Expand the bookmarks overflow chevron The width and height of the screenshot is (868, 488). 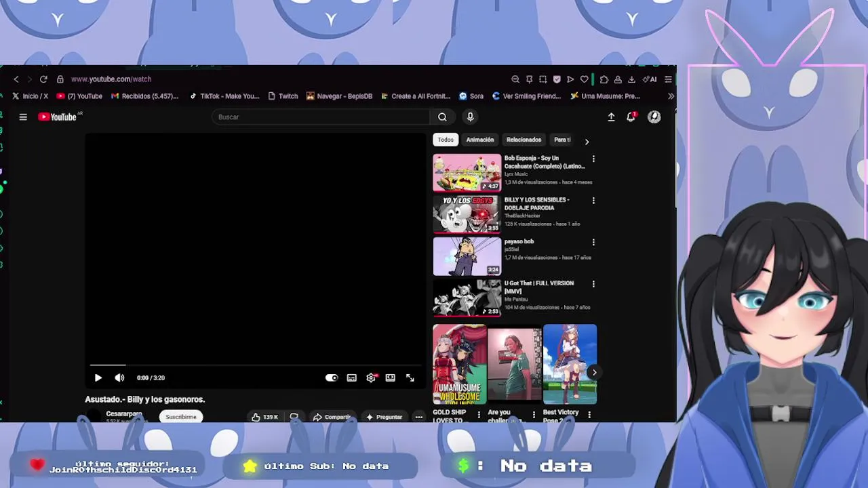(671, 96)
